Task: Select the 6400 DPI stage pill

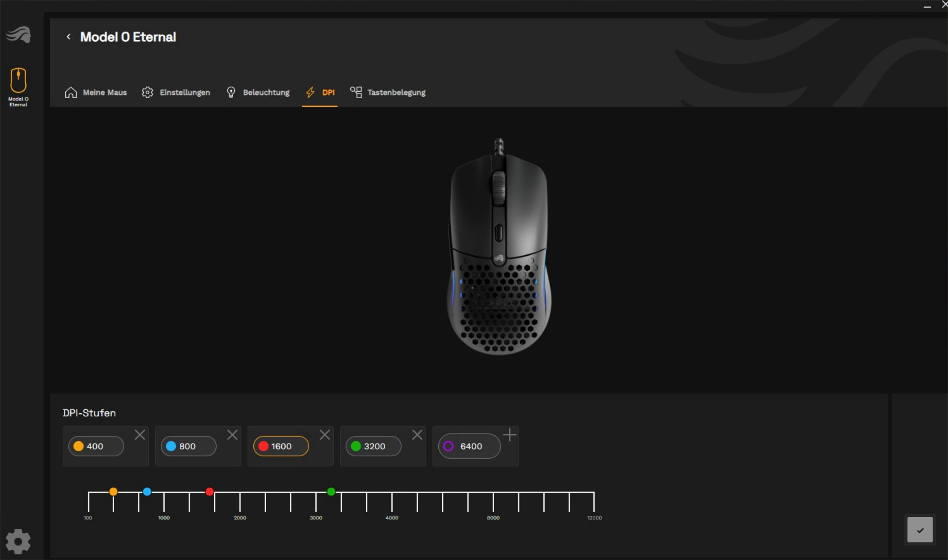Action: click(469, 446)
